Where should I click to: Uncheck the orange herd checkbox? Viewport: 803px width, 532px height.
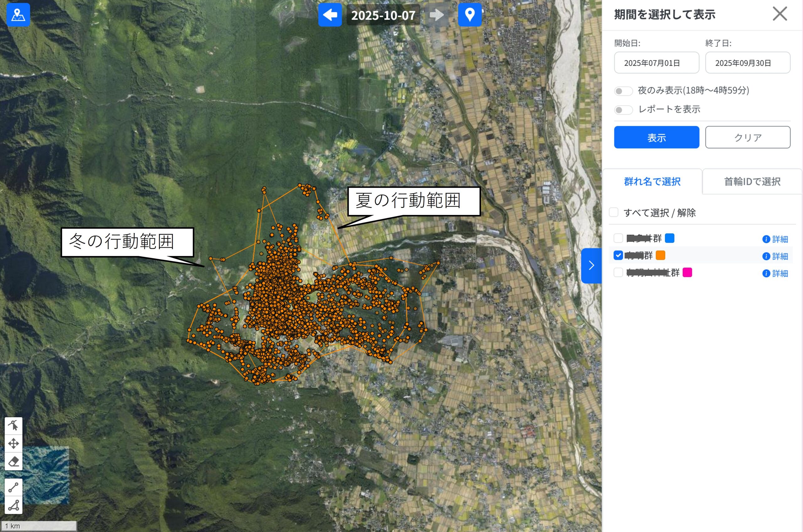(618, 255)
